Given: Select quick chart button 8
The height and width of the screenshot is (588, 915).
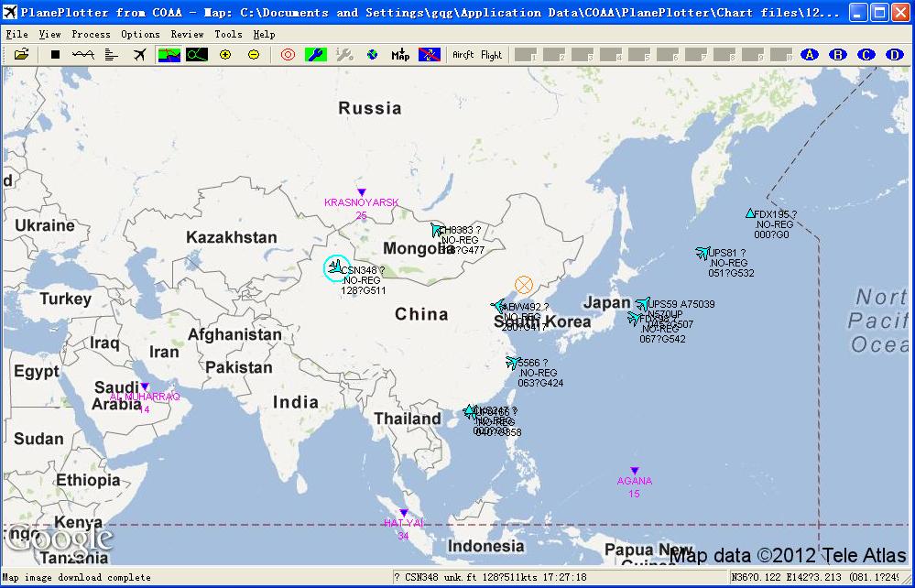Looking at the screenshot, I should coord(724,55).
